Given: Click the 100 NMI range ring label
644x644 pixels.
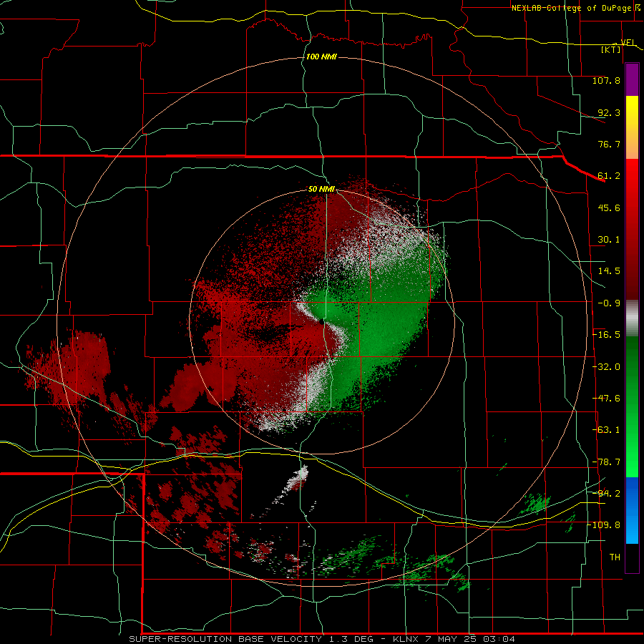Looking at the screenshot, I should (321, 57).
